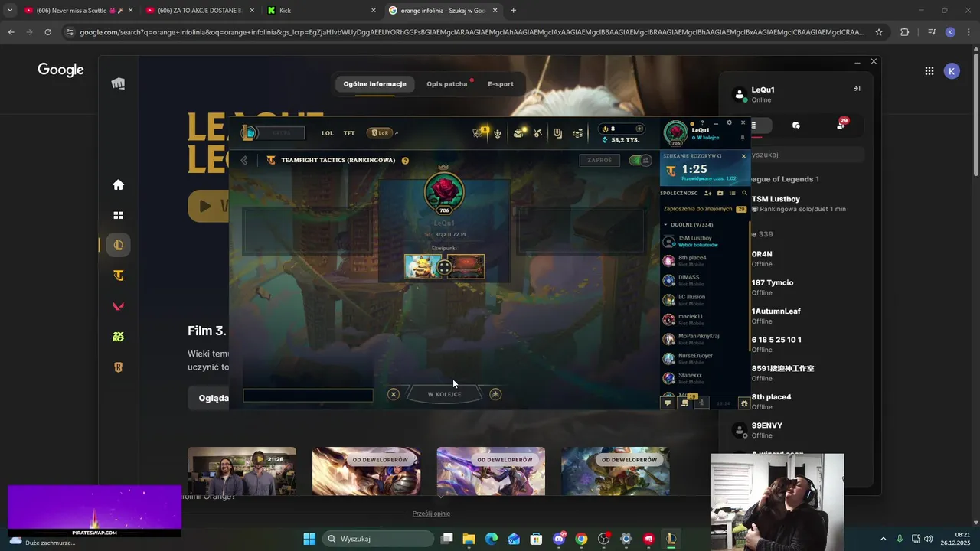This screenshot has height=551, width=980.
Task: Open File Explorer from the taskbar
Action: [x=469, y=539]
